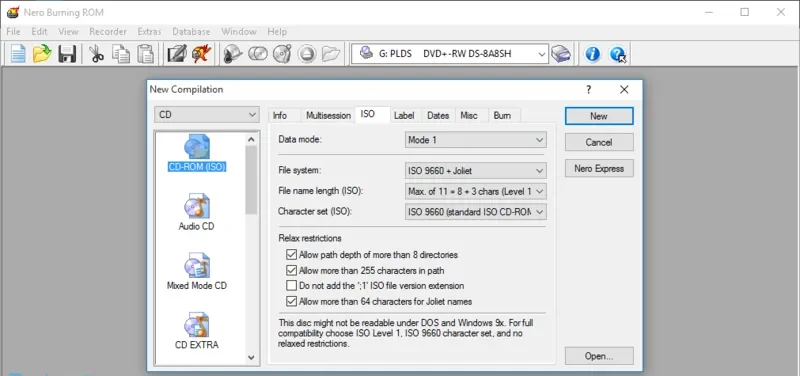
Task: Open the Extras menu
Action: point(149,32)
